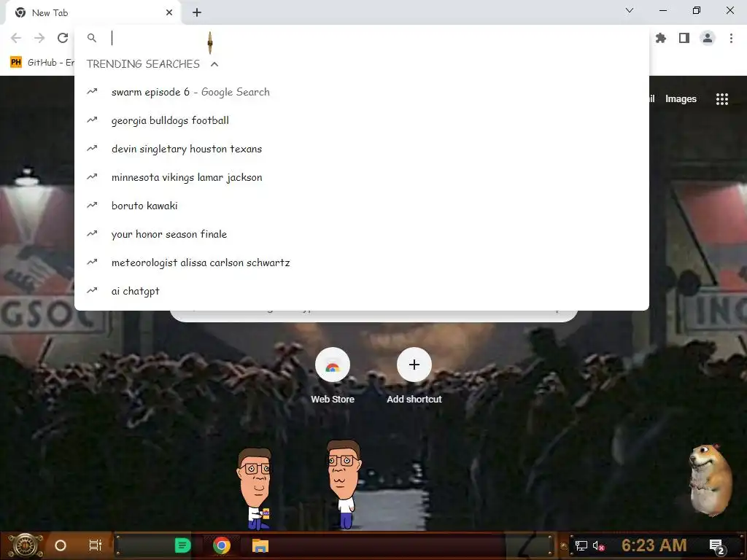Click the Add shortcut button
The image size is (747, 560).
click(x=414, y=376)
